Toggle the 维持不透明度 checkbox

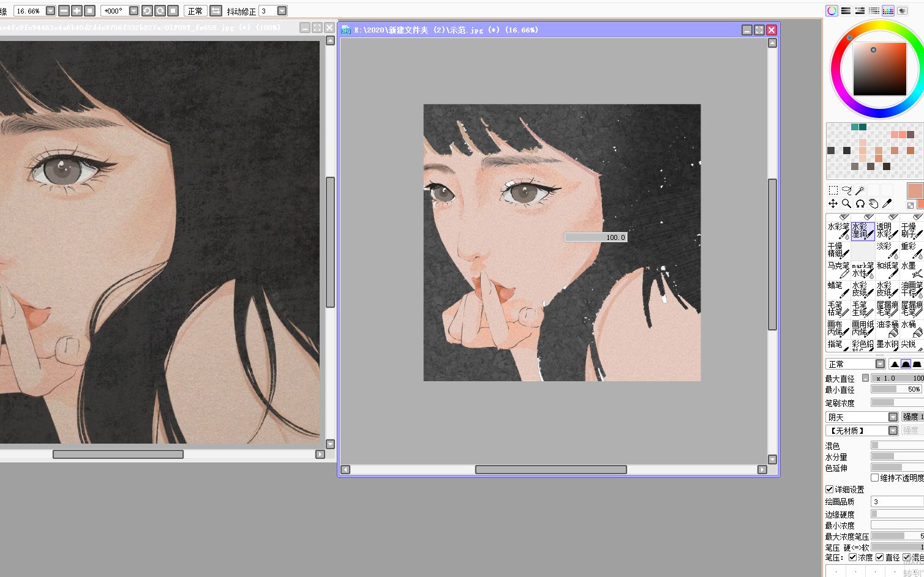[875, 478]
